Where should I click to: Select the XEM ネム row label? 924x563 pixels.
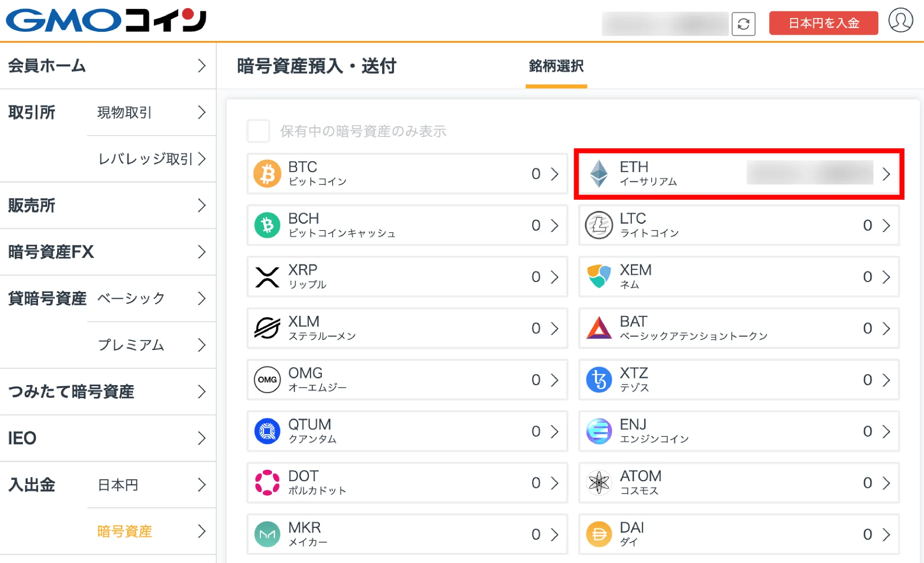(635, 277)
